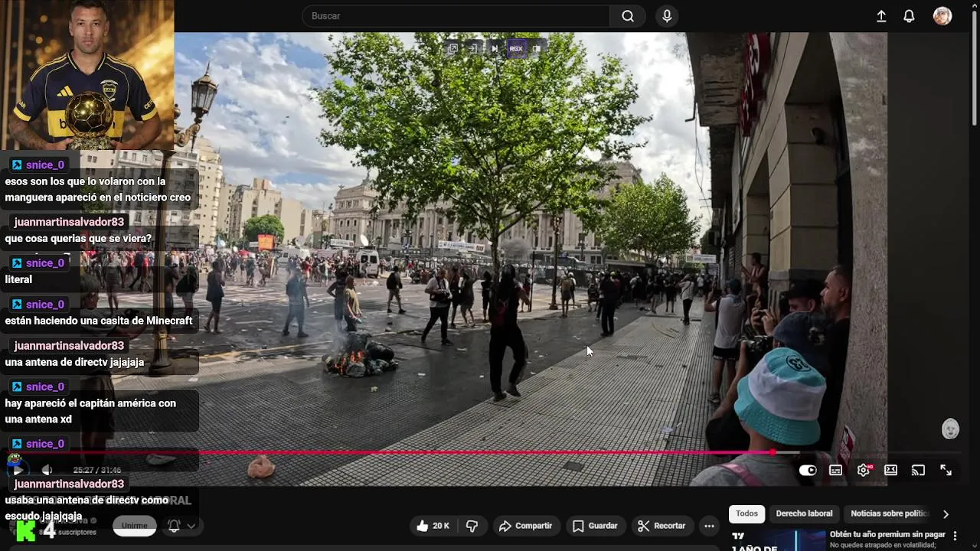Viewport: 980px width, 551px height.
Task: Click chat message 'están haciendo una casita de Minecraft'
Action: tap(99, 321)
